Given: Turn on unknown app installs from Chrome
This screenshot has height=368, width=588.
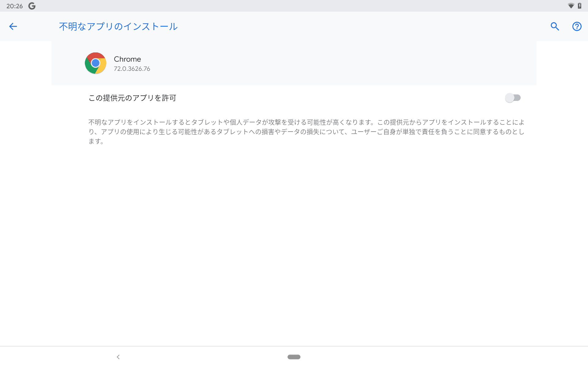Looking at the screenshot, I should pyautogui.click(x=513, y=98).
